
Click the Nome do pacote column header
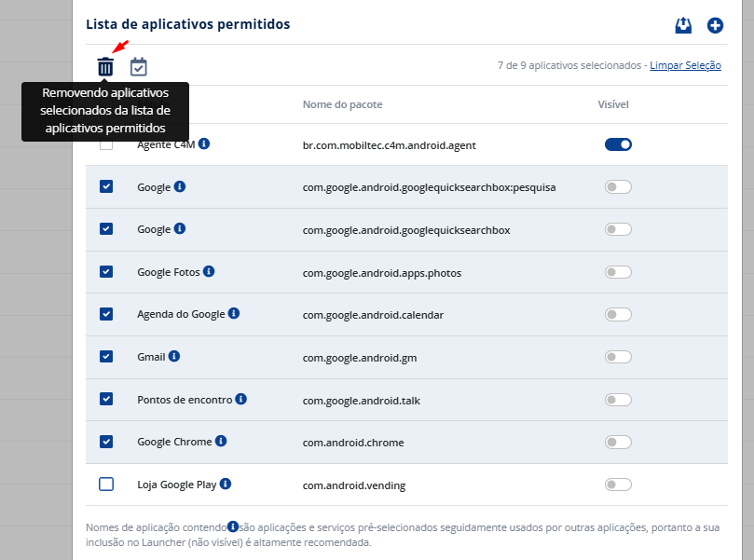(x=342, y=104)
